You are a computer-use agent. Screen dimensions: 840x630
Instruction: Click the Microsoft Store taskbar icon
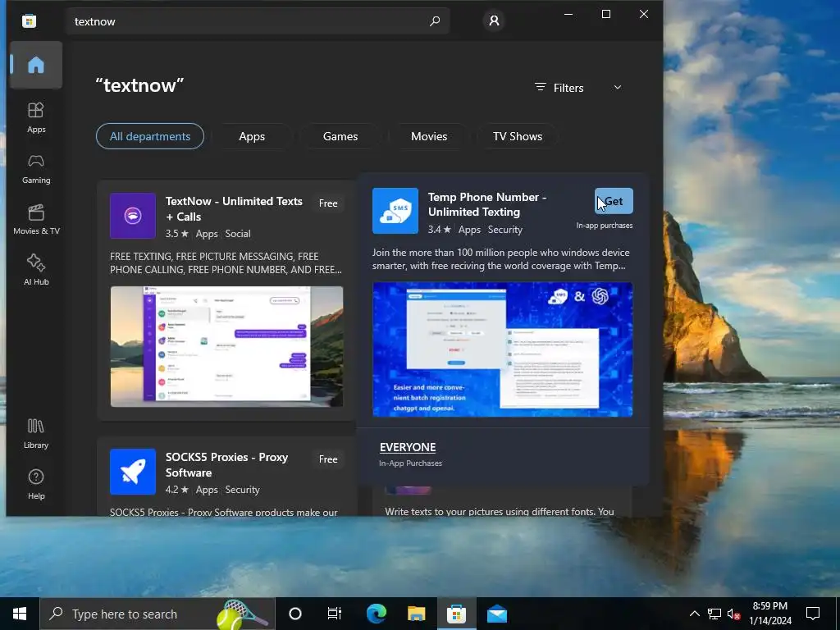point(456,614)
